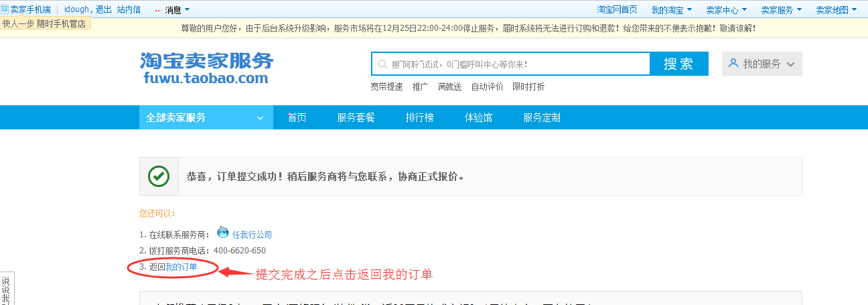Click the search magnifier icon in search box
The width and height of the screenshot is (868, 305).
(x=382, y=64)
